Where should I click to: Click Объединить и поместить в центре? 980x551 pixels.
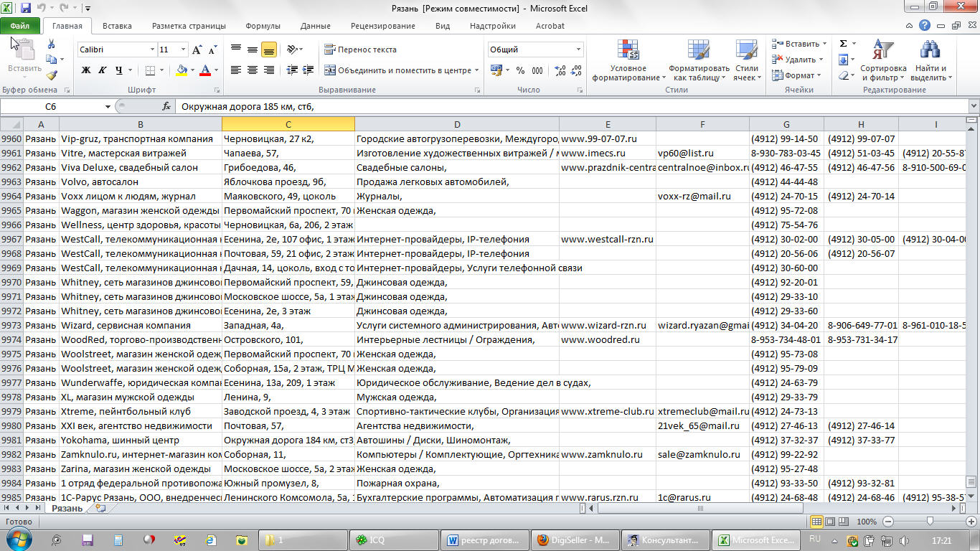401,70
